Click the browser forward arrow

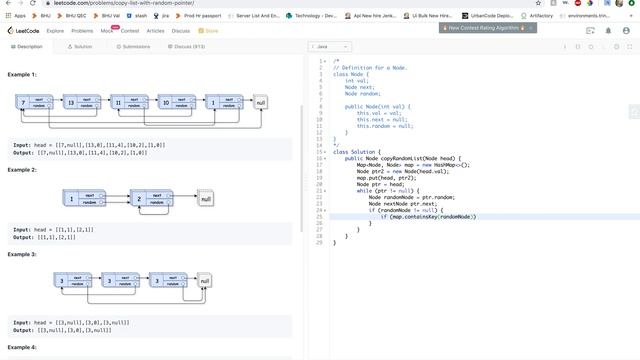(20, 3)
